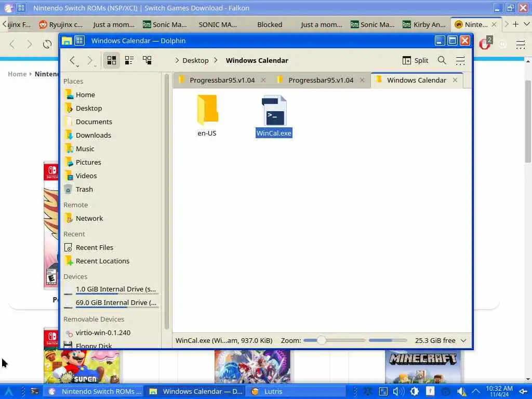This screenshot has width=532, height=399.
Task: Click the Places panel scrollbar
Action: click(x=167, y=202)
